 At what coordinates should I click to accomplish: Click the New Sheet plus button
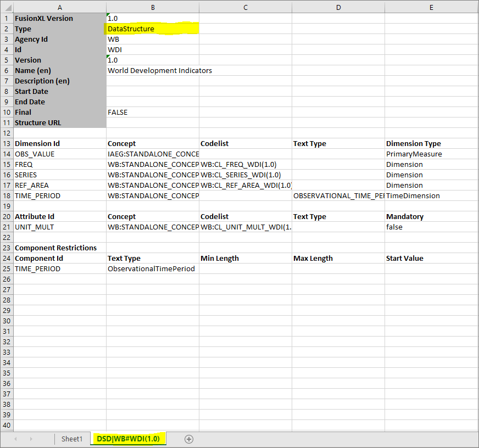(x=189, y=439)
